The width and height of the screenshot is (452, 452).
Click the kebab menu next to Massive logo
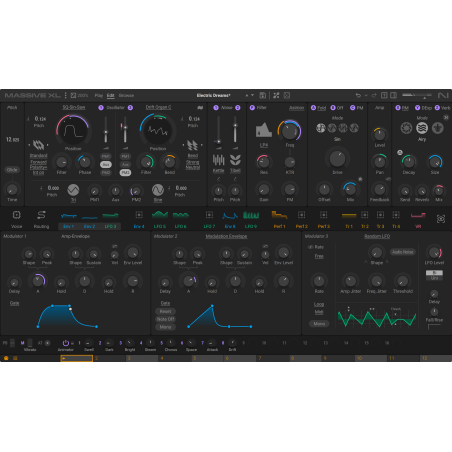(66, 95)
